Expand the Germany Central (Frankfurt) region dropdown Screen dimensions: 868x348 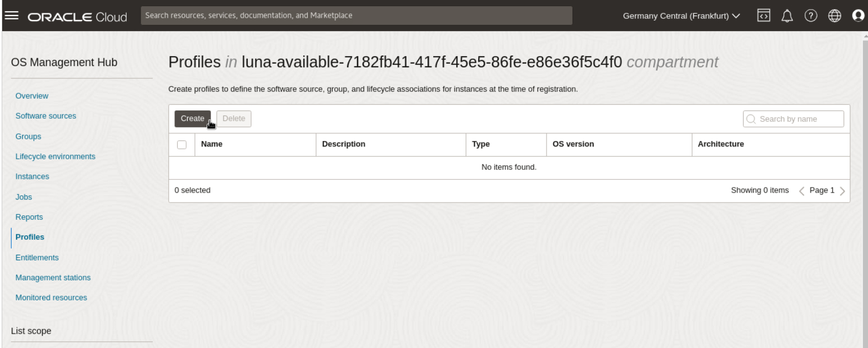[x=681, y=16]
